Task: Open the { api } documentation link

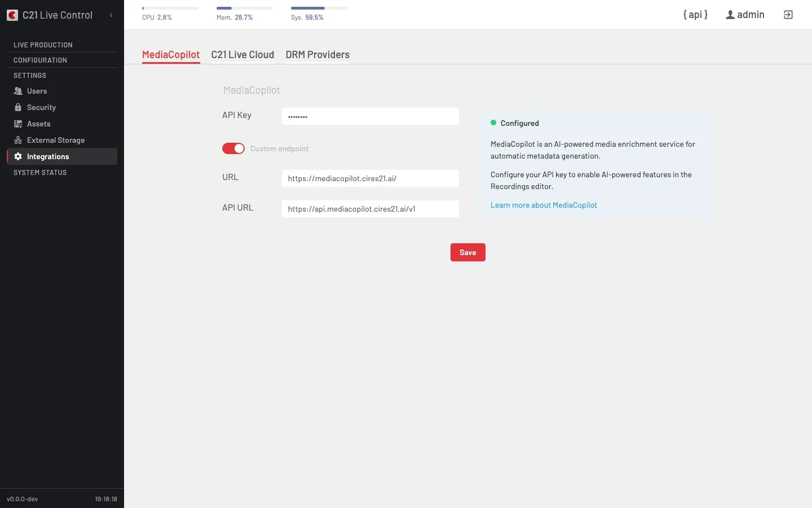Action: pos(695,15)
